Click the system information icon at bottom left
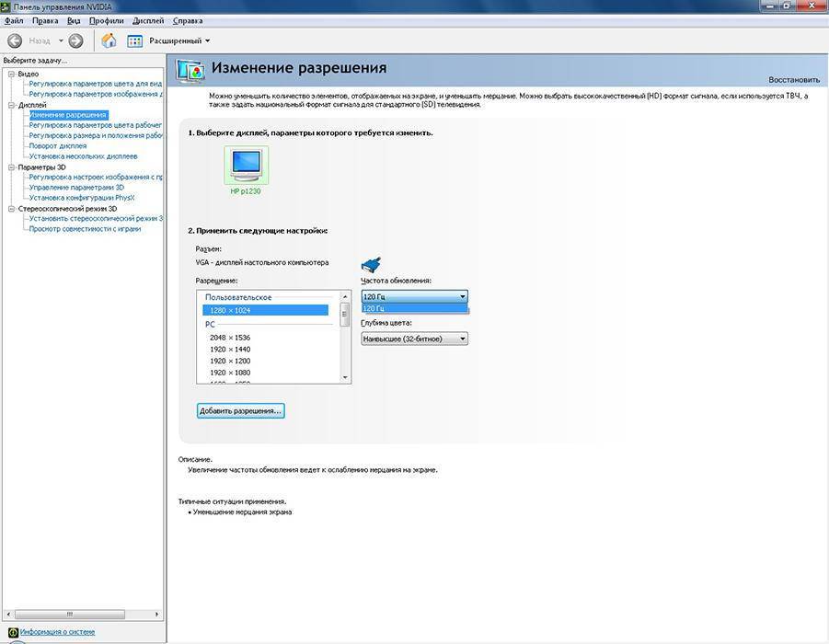Screen dimensions: 829x644 13,632
